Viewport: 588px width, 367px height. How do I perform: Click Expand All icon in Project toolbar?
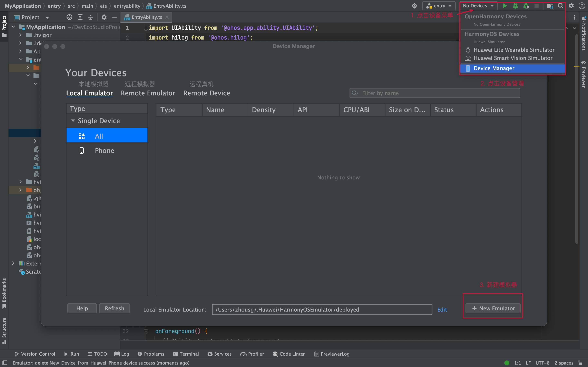tap(80, 17)
